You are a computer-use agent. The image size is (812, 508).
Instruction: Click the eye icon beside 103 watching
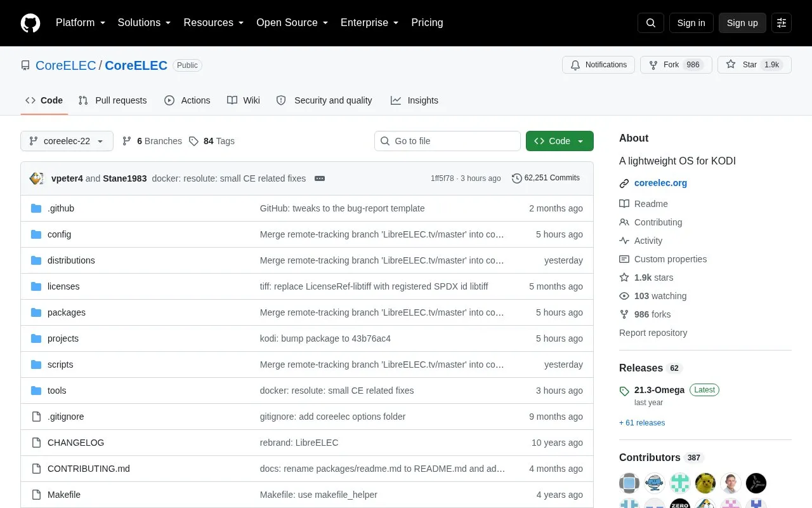tap(624, 296)
